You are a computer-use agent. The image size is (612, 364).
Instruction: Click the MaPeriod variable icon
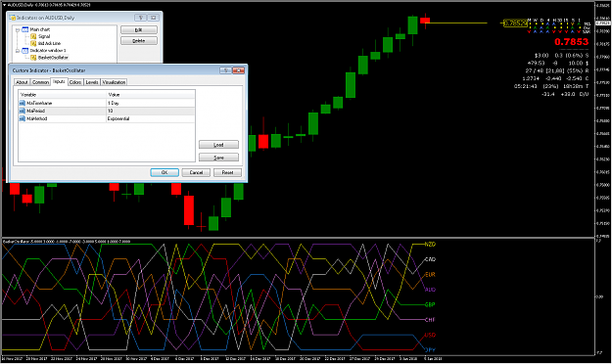pyautogui.click(x=23, y=111)
